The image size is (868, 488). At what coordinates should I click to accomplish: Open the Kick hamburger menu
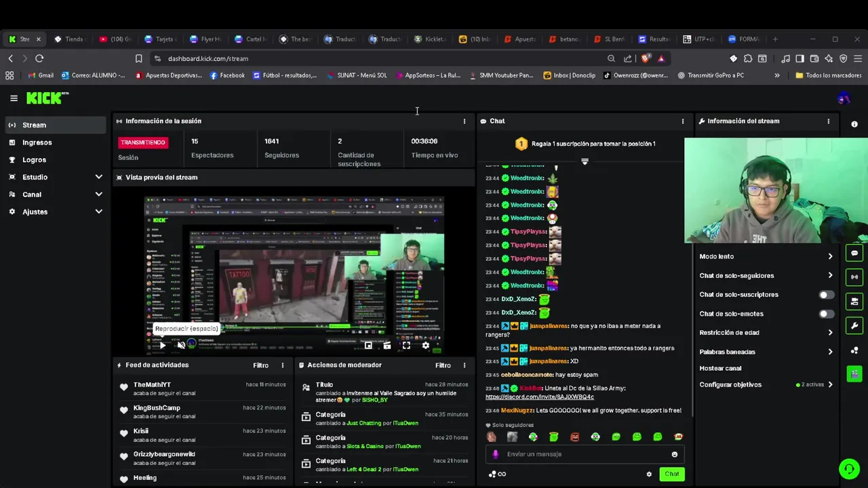(x=14, y=98)
